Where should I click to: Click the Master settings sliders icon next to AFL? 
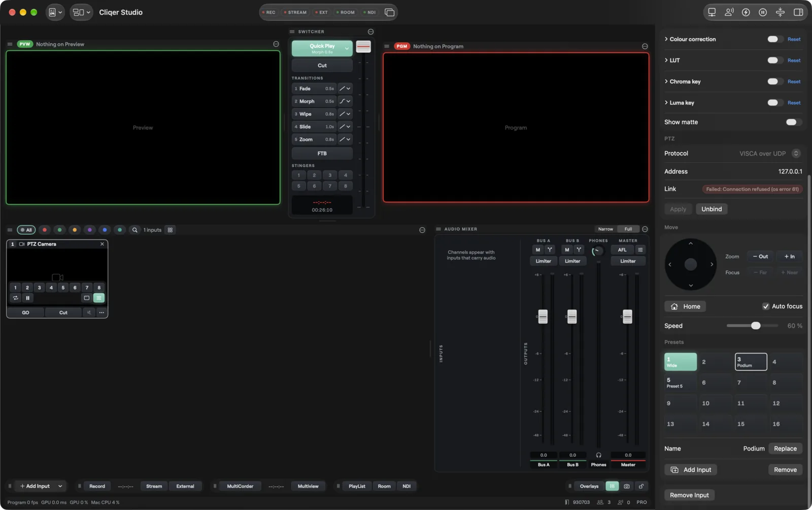640,250
